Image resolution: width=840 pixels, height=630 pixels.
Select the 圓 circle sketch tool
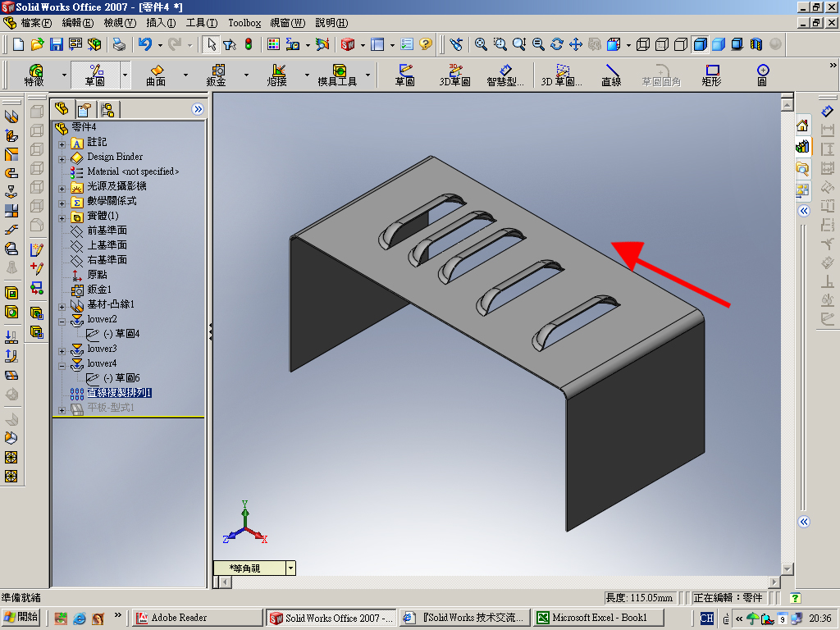click(x=762, y=75)
